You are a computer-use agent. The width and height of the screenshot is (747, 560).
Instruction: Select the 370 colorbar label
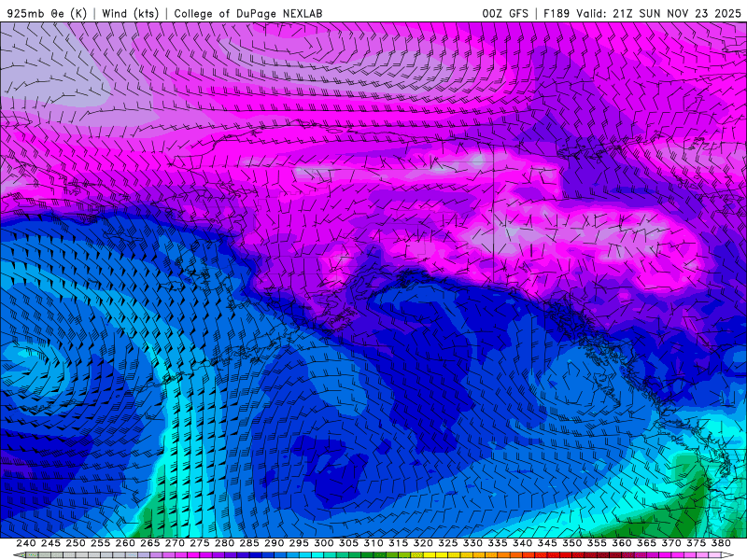(x=670, y=543)
